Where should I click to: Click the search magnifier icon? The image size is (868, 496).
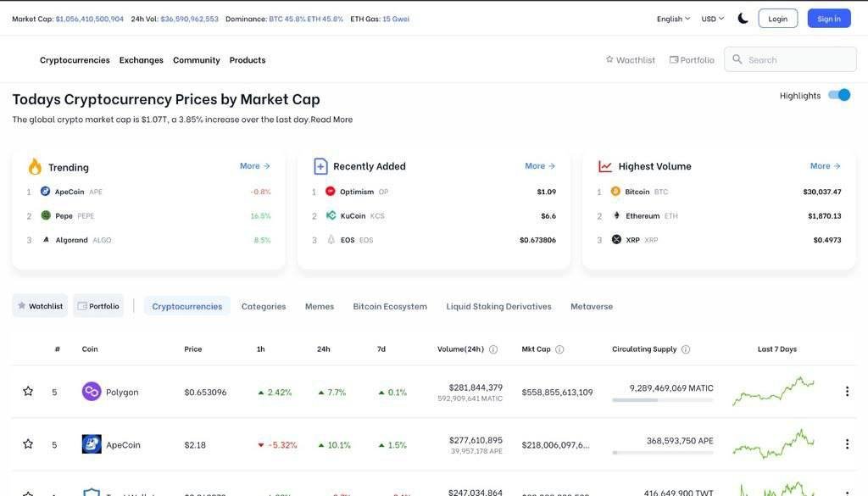coord(737,59)
